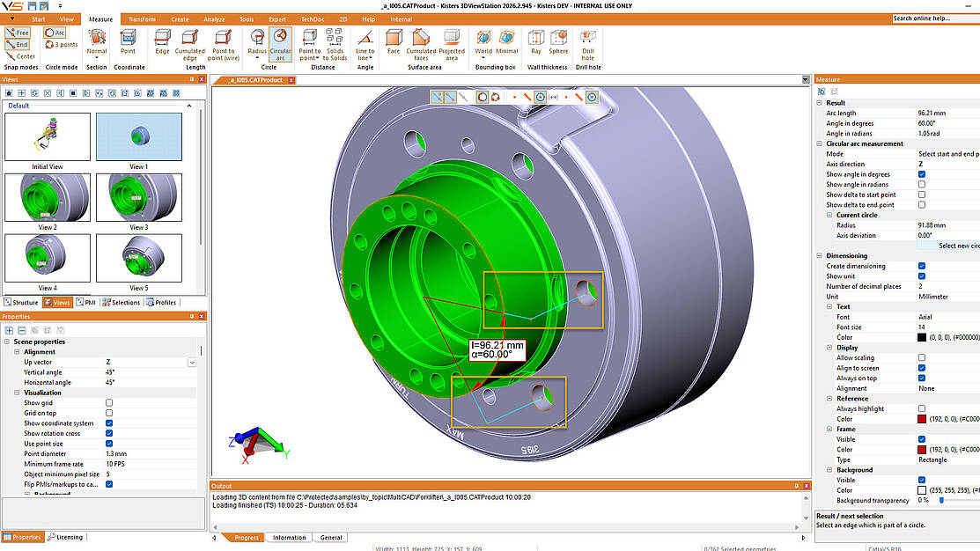Toggle Create dimensioning checkbox
This screenshot has height=551, width=980.
pos(922,266)
